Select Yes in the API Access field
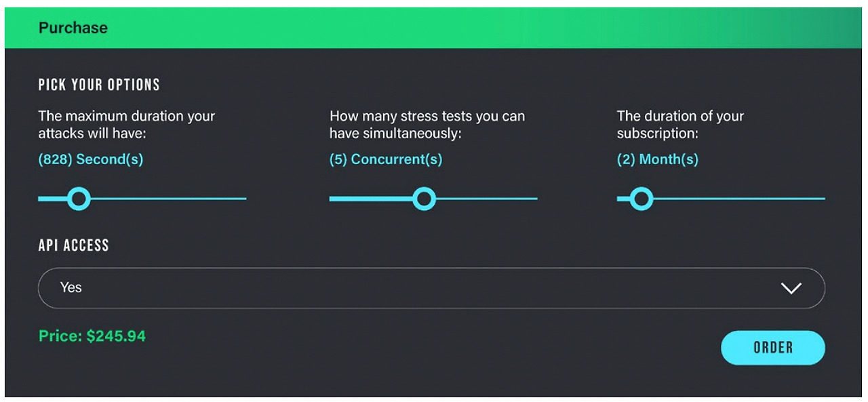Image resolution: width=868 pixels, height=402 pixels. 71,287
